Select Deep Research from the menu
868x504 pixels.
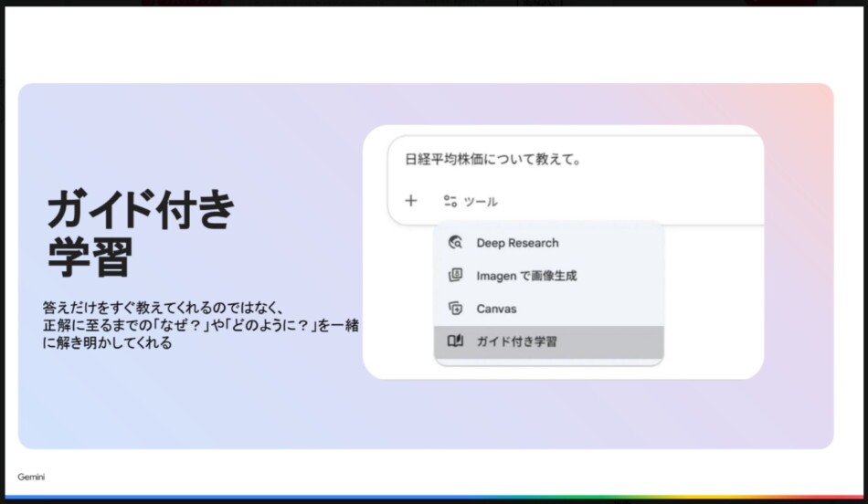click(x=548, y=242)
